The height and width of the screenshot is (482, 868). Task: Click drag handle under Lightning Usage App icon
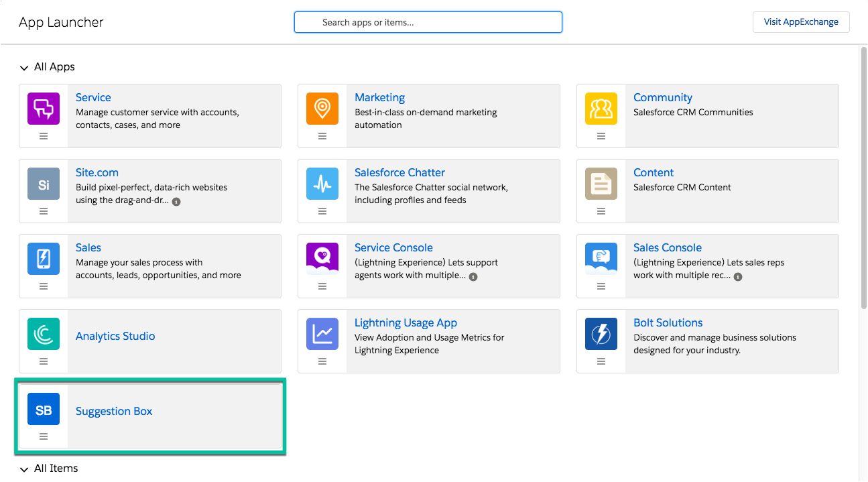pos(322,361)
